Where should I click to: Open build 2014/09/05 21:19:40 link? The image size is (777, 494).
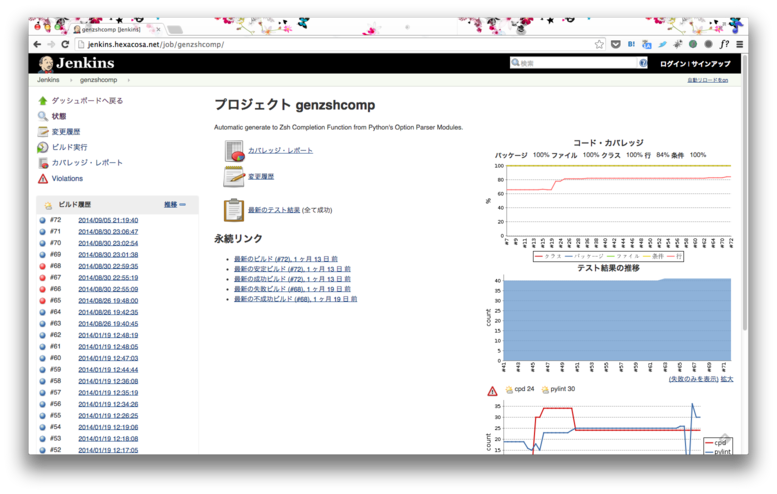(108, 220)
